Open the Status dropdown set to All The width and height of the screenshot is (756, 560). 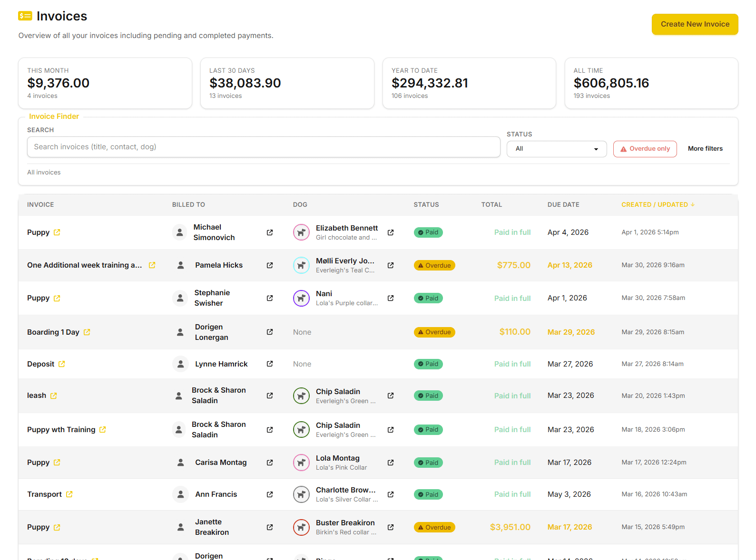tap(556, 149)
